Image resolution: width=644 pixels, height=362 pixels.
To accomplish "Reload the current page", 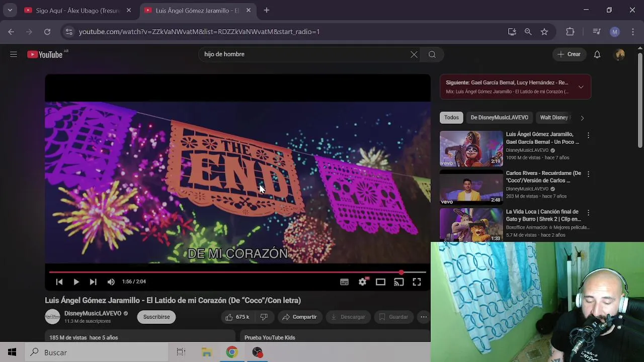I will [x=47, y=32].
